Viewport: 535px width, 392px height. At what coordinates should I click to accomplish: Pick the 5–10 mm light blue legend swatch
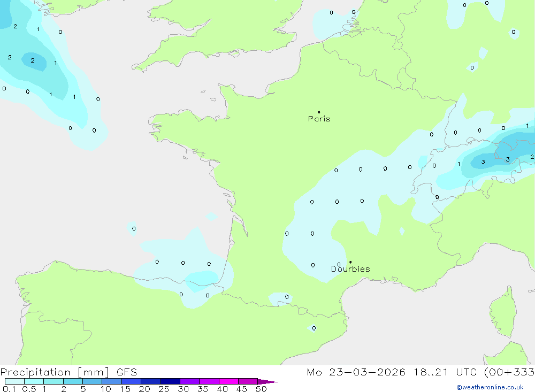coord(92,381)
